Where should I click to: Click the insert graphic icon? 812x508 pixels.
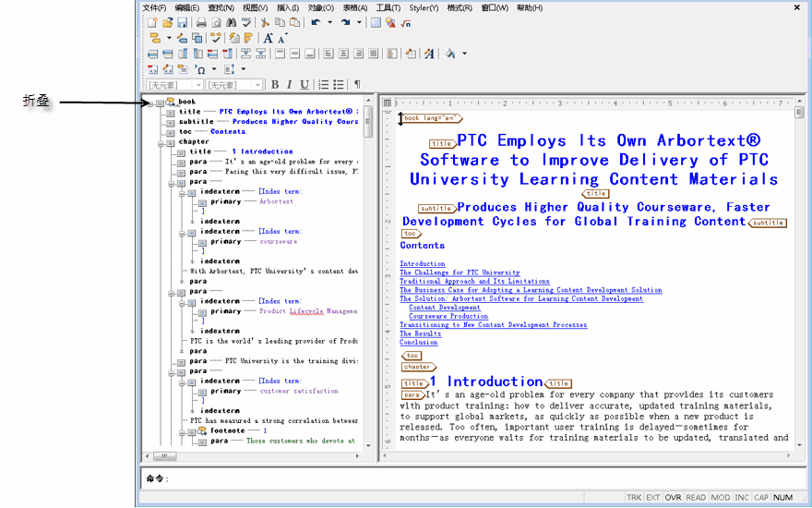[391, 23]
